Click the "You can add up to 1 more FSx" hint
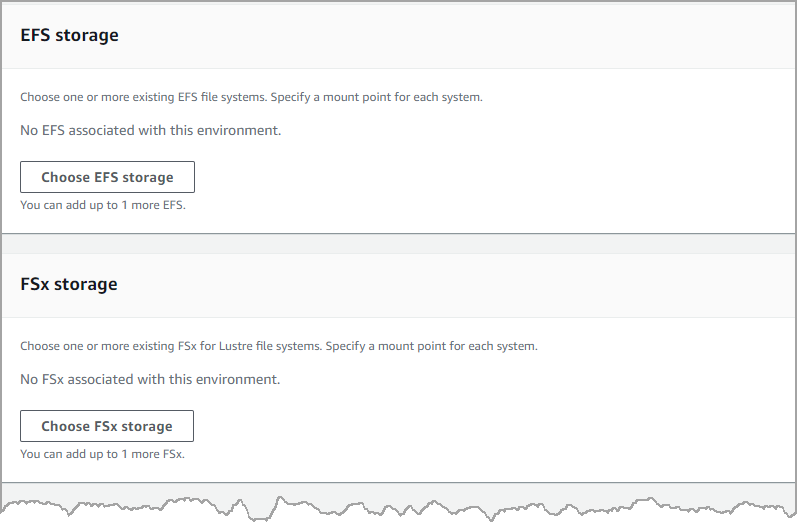The image size is (797, 528). click(x=102, y=454)
